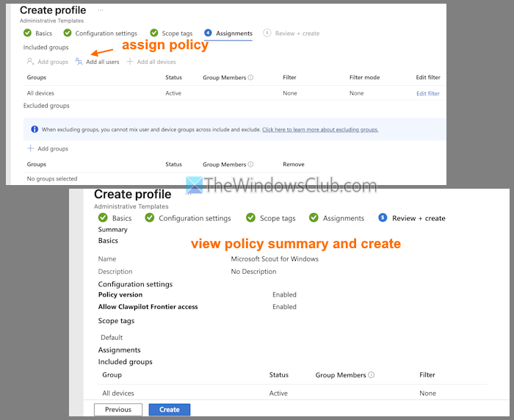This screenshot has height=420, width=514.
Task: Open Configuration settings tab in top window
Action: click(106, 33)
